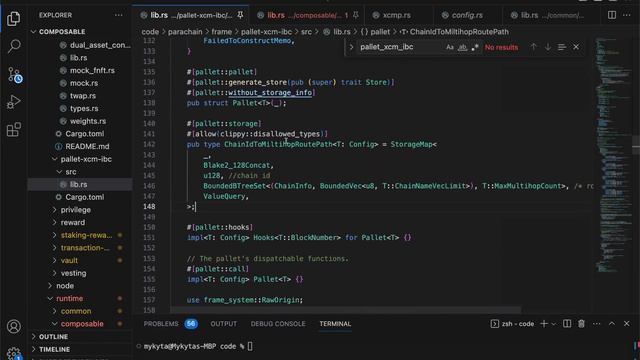Click the split editor right icon

pos(611,15)
